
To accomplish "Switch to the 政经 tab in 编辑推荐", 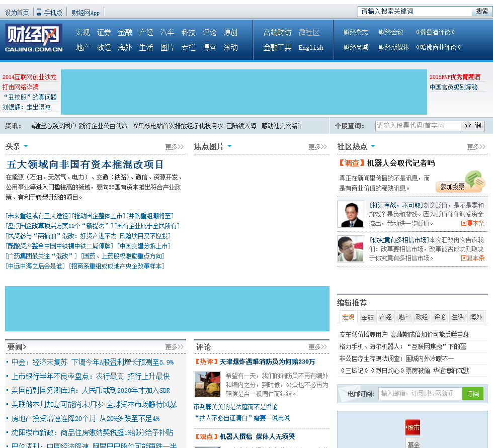I will tap(422, 317).
